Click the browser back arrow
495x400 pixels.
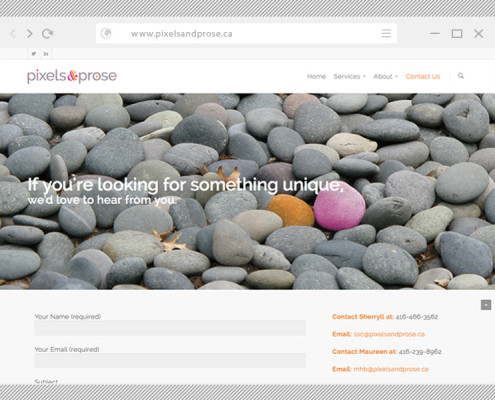tap(13, 33)
